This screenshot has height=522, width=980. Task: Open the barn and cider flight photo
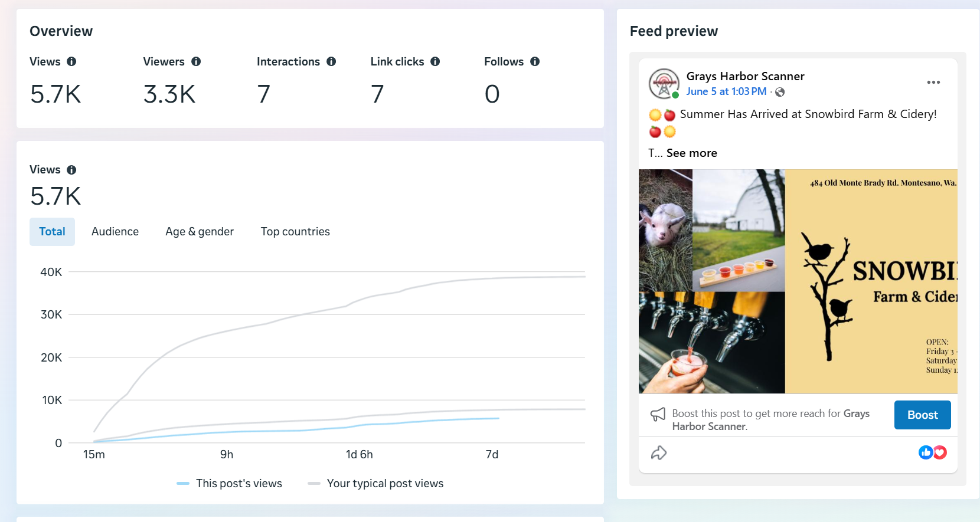tap(739, 231)
